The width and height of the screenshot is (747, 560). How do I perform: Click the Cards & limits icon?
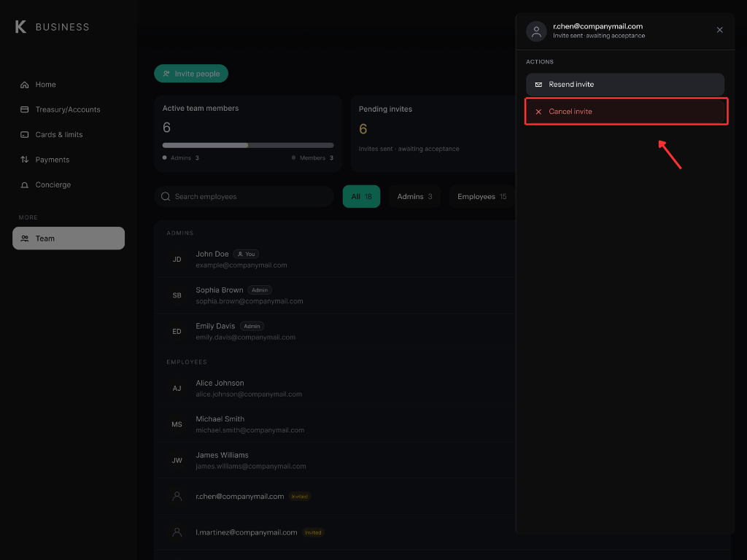[x=24, y=135]
